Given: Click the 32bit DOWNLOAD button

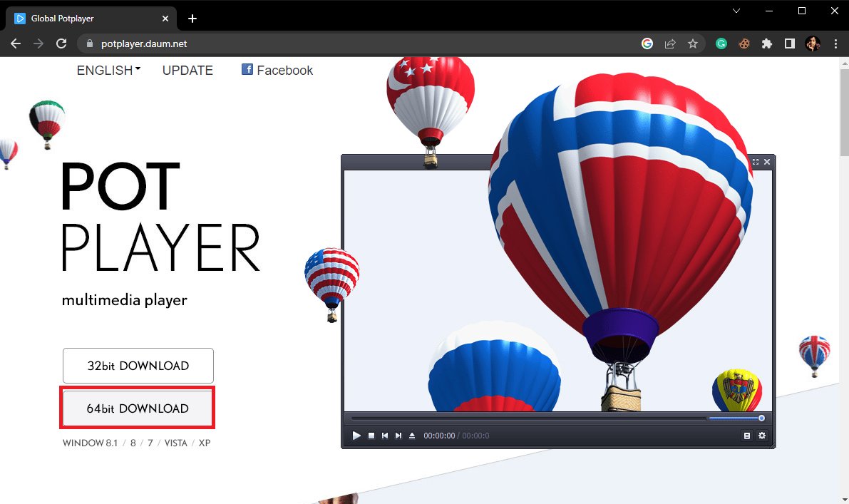Looking at the screenshot, I should coord(138,366).
